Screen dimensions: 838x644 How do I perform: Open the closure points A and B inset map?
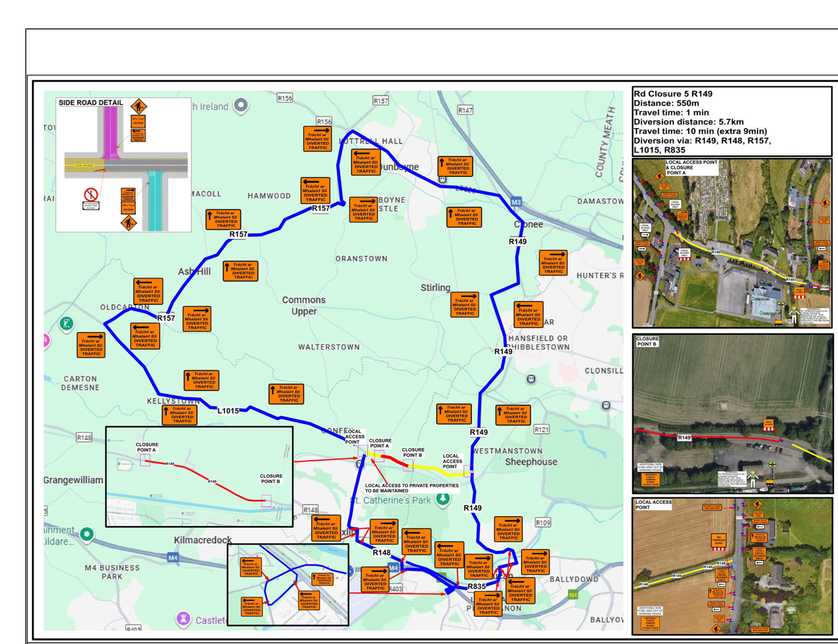point(200,476)
